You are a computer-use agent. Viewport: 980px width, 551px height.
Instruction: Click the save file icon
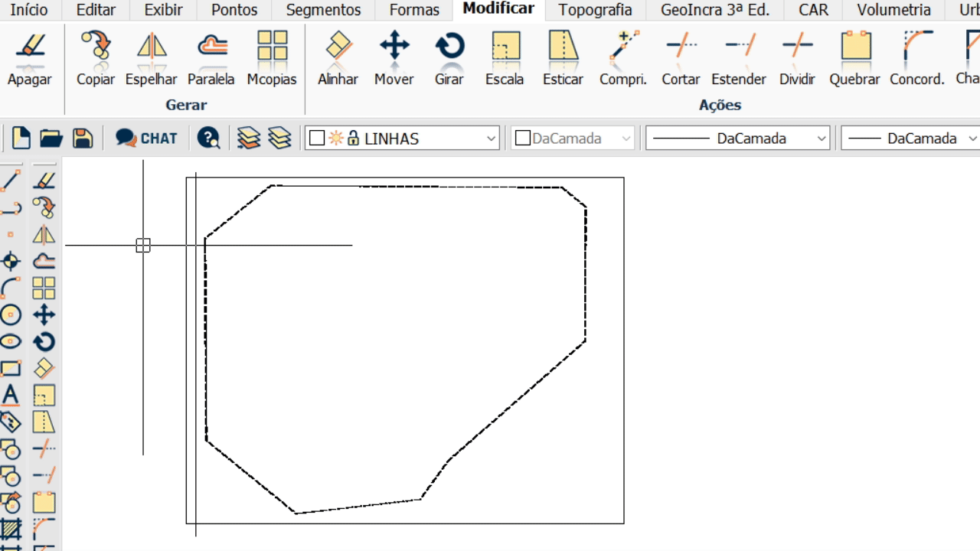83,139
